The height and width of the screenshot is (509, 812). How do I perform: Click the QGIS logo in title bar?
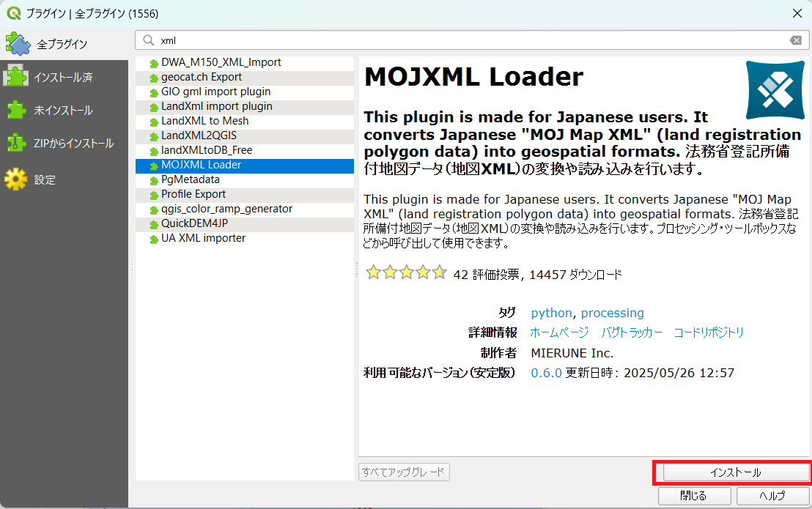click(x=13, y=13)
